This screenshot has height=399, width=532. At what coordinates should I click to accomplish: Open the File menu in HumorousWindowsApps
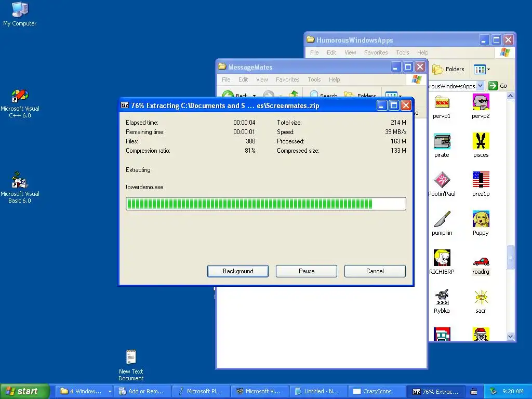(x=314, y=52)
